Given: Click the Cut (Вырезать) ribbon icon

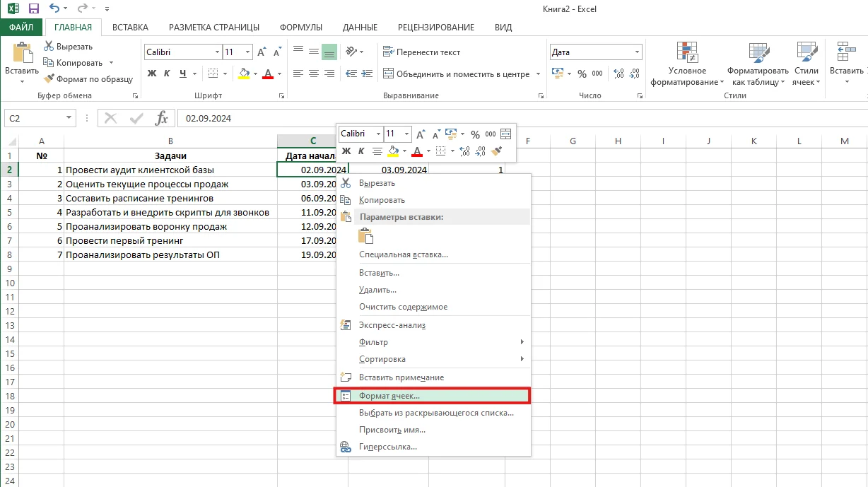Looking at the screenshot, I should pyautogui.click(x=49, y=47).
